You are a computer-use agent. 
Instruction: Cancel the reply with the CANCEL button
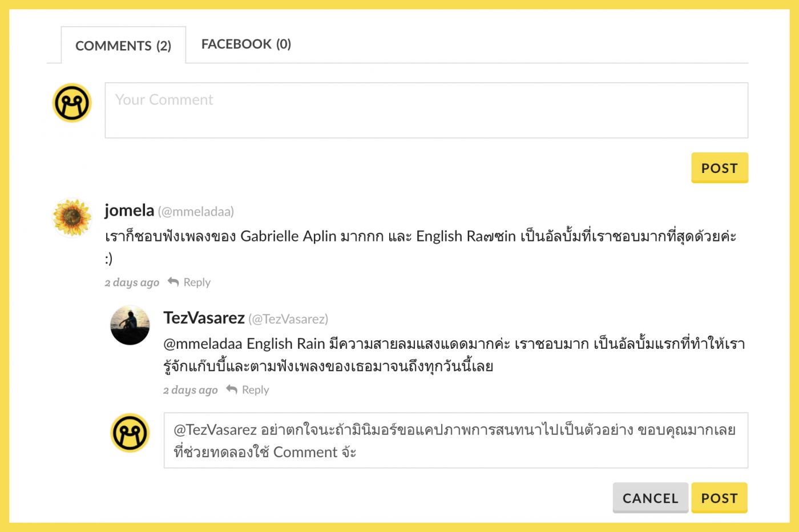point(650,498)
